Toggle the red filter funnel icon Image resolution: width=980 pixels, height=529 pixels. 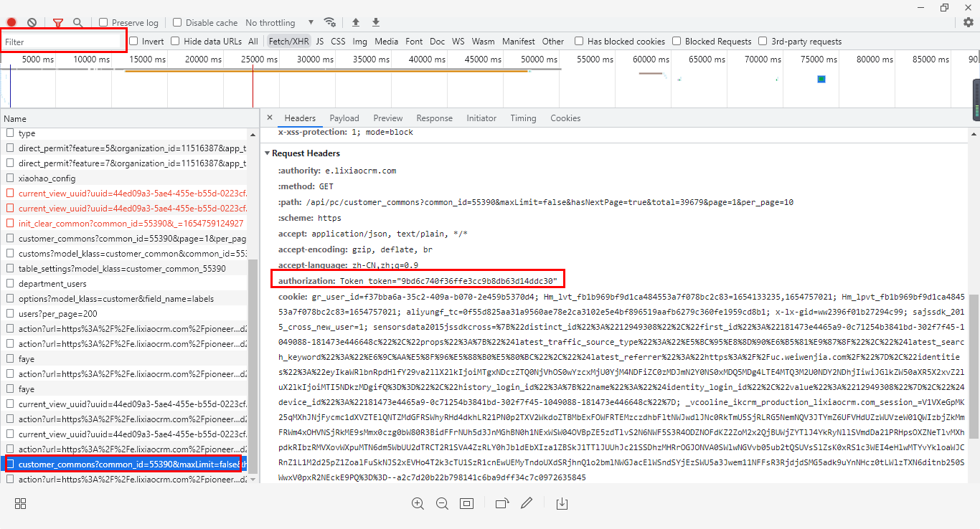point(58,22)
